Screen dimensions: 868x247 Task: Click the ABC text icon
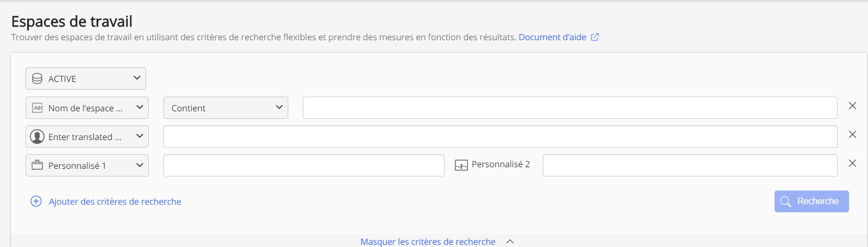click(37, 108)
